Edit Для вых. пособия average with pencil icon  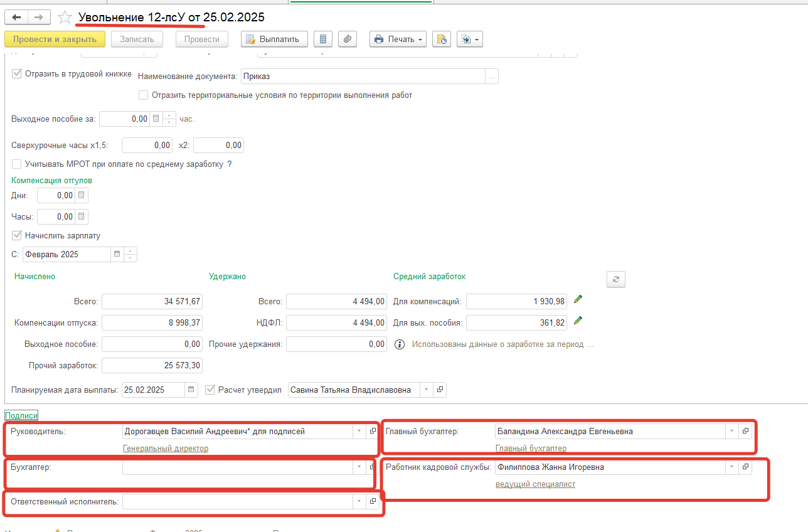[578, 321]
